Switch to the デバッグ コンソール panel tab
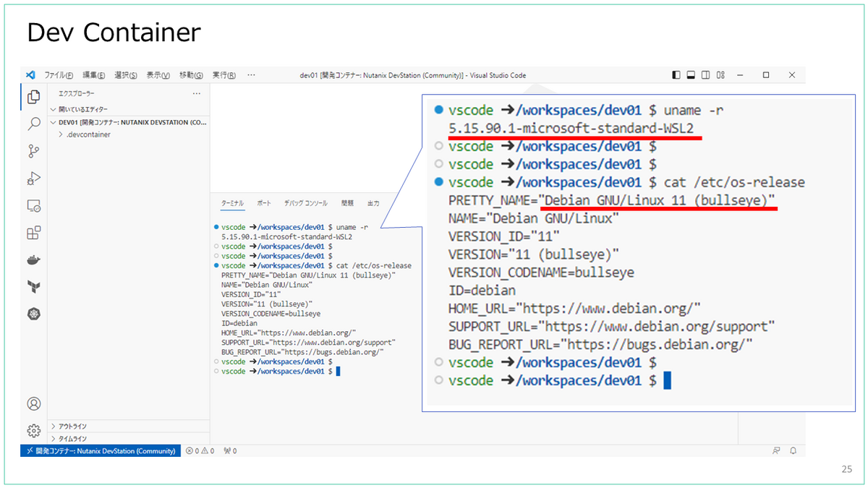 pyautogui.click(x=305, y=204)
